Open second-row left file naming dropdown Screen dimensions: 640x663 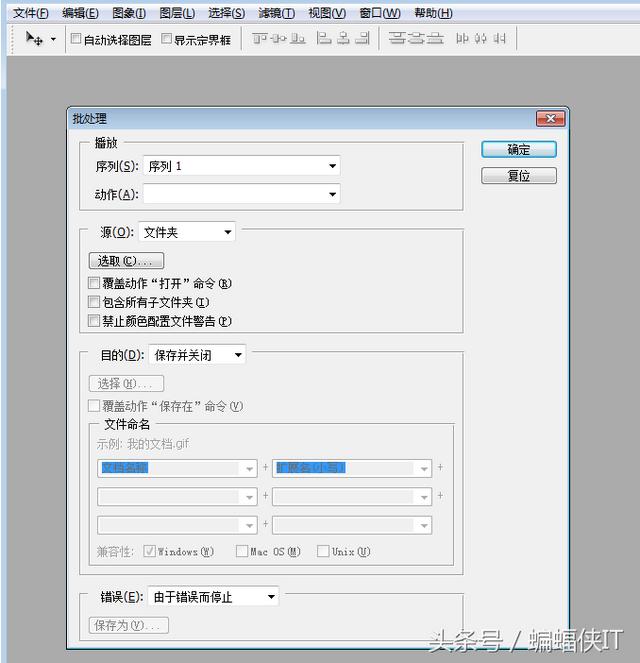click(x=177, y=497)
